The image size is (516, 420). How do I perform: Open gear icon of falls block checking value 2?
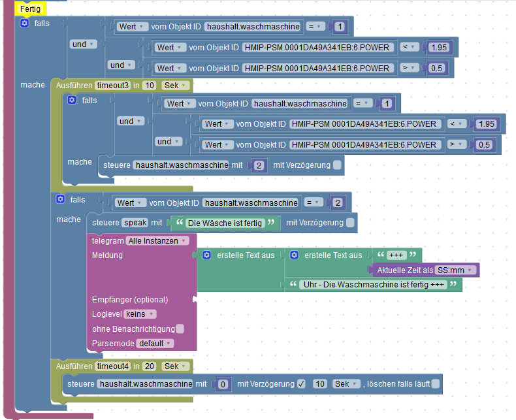point(60,199)
